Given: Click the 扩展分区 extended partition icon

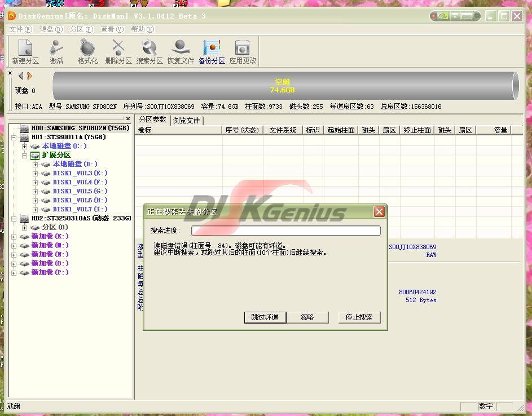Looking at the screenshot, I should [35, 155].
